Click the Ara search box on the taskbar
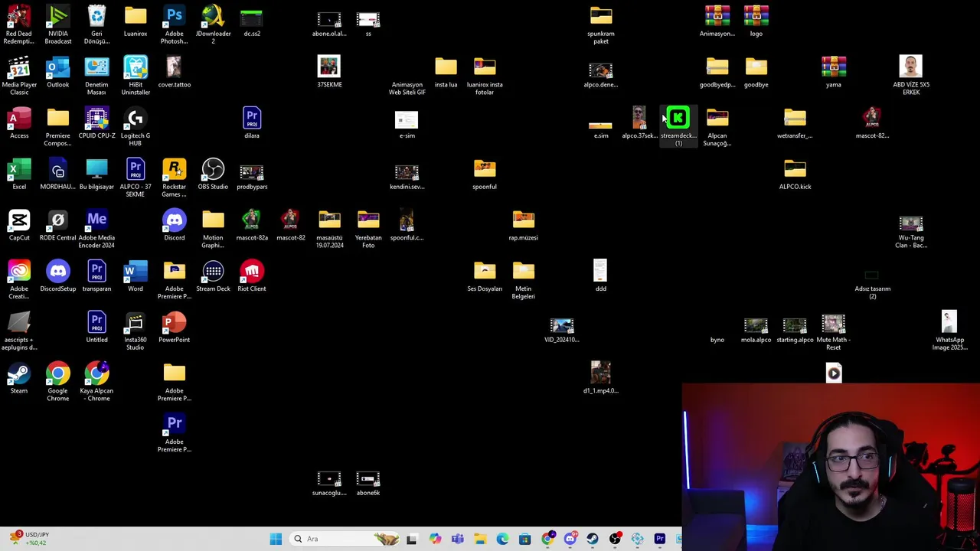Screen dimensions: 980x551 pyautogui.click(x=345, y=539)
